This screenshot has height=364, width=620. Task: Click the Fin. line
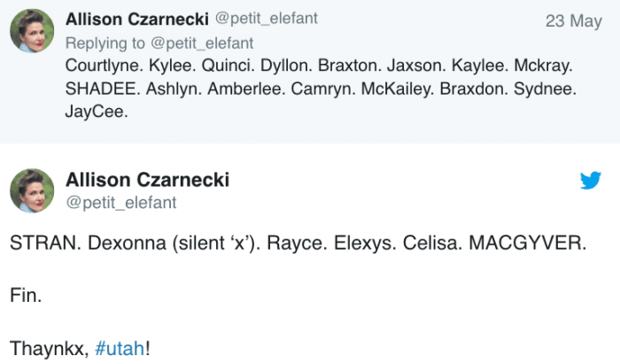coord(25,296)
